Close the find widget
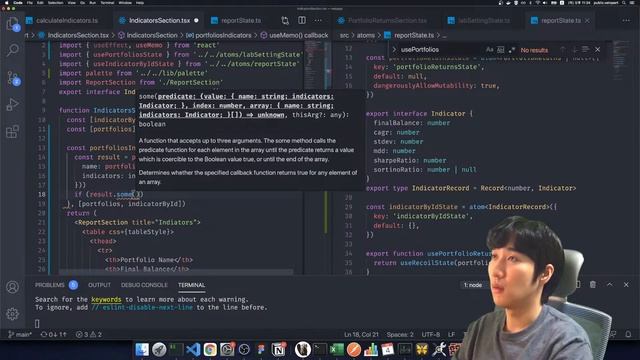The height and width of the screenshot is (360, 640). pos(598,50)
